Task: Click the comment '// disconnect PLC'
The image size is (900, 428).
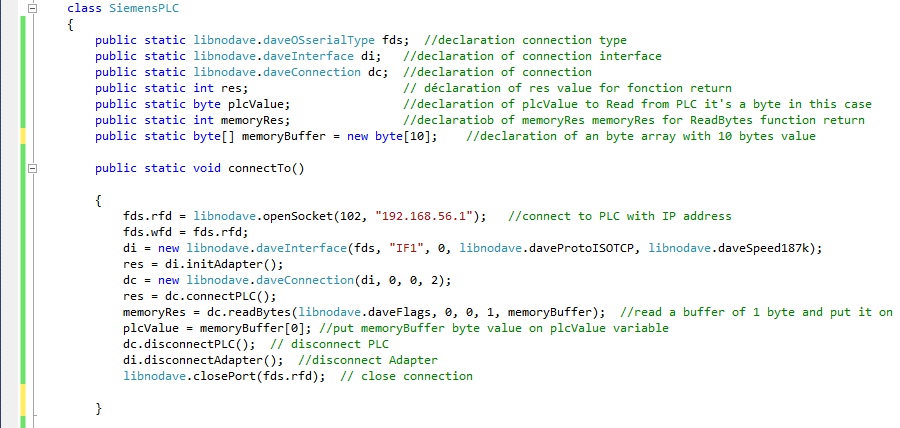Action: [329, 345]
